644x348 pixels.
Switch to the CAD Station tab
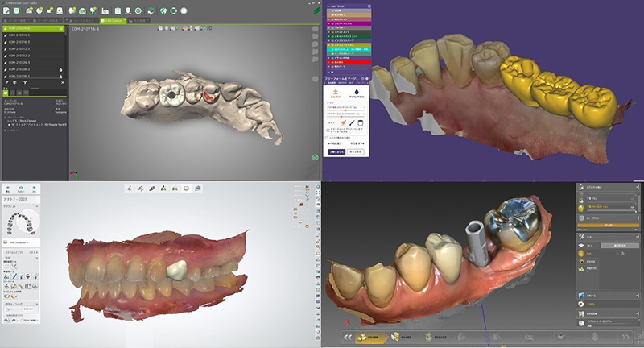coord(112,19)
